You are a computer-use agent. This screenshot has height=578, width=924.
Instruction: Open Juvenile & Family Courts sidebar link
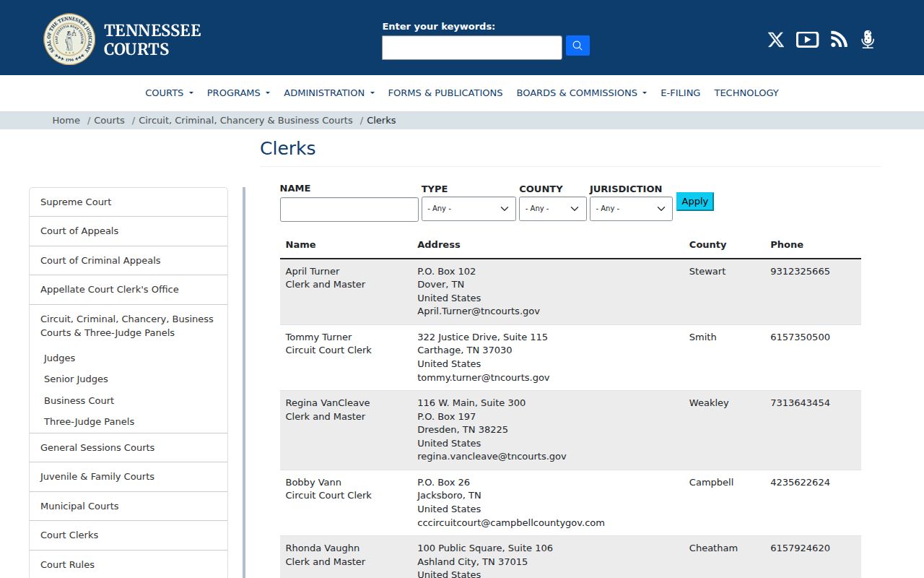click(x=128, y=477)
